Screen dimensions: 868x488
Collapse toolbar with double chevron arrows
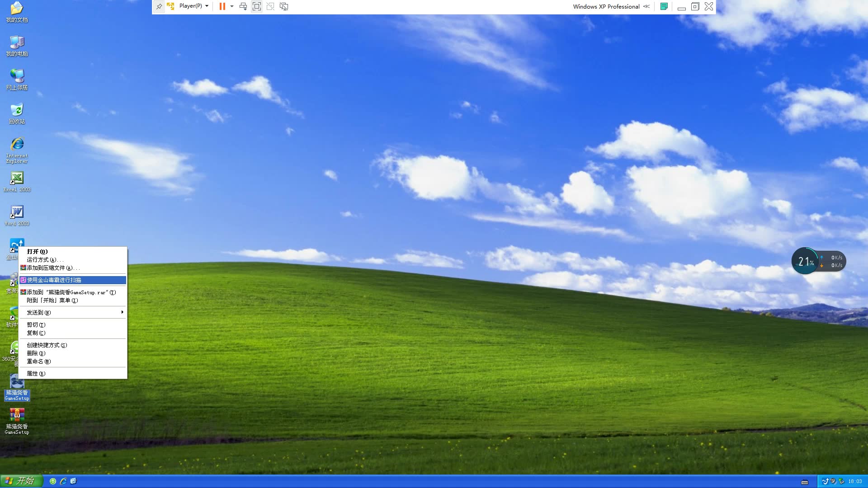(646, 6)
